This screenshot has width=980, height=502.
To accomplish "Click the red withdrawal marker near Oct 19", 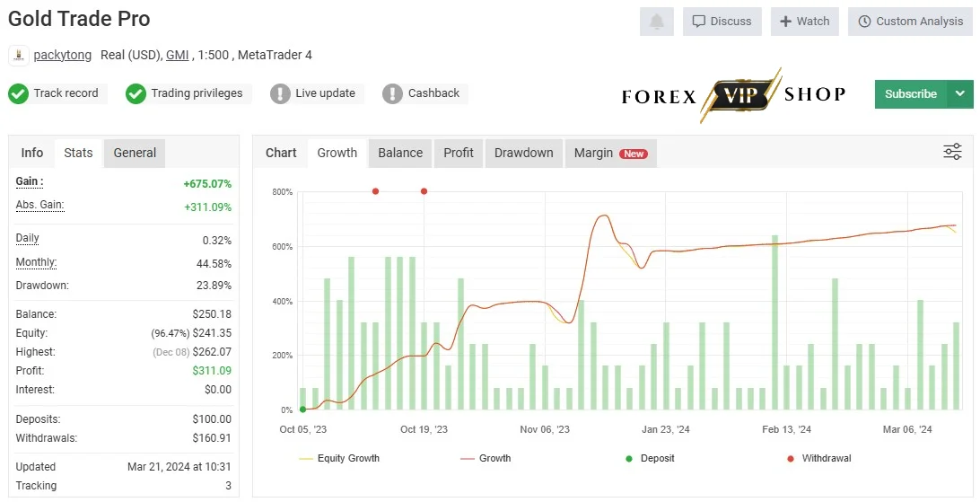I will [424, 191].
